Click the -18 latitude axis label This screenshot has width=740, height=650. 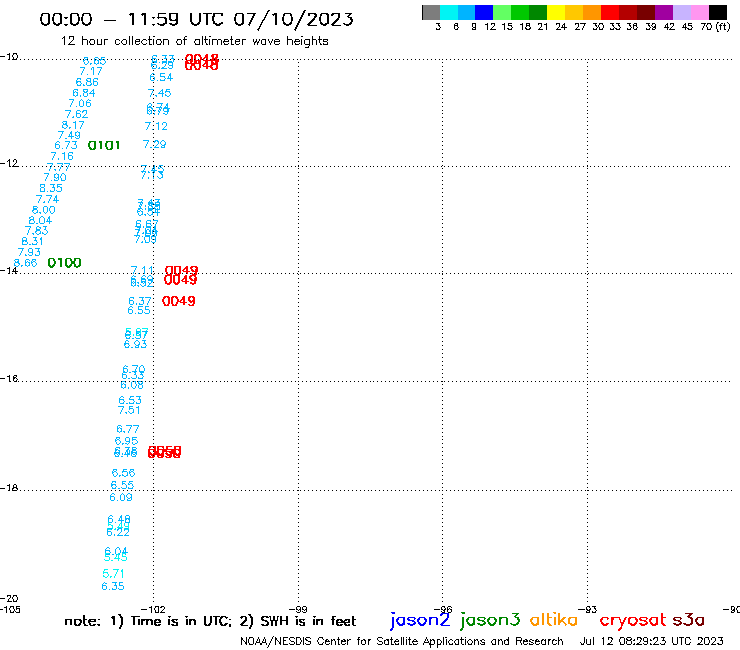point(9,488)
